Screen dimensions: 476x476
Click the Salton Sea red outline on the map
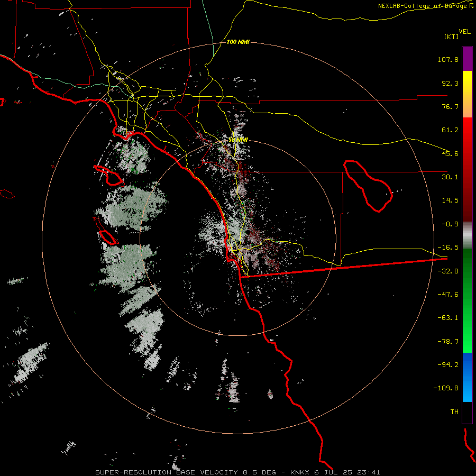coord(368,186)
